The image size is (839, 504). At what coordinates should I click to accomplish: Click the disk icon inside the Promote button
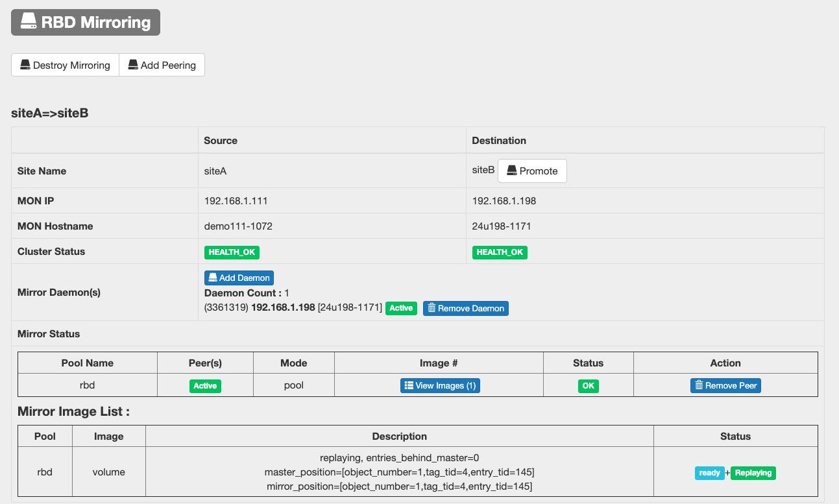[x=512, y=171]
